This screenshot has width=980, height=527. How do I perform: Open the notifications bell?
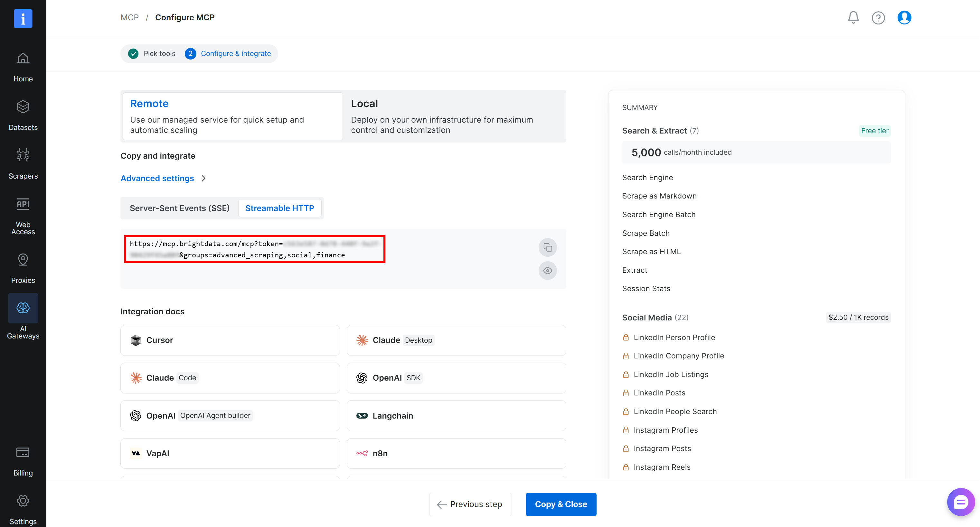click(853, 17)
